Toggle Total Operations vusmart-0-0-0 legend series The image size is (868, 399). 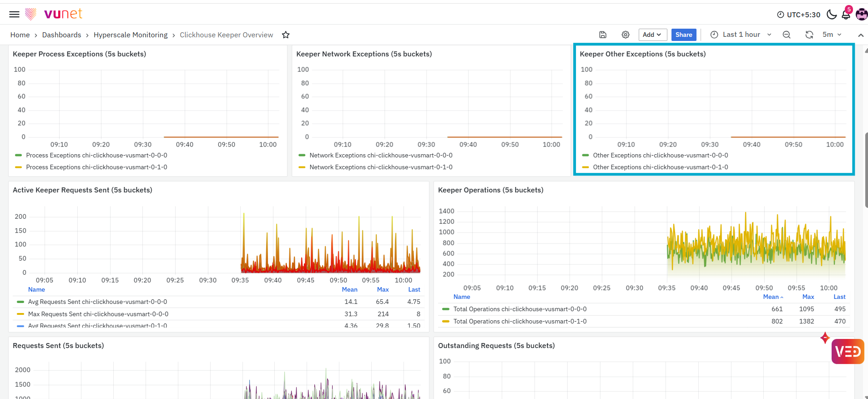pyautogui.click(x=520, y=309)
